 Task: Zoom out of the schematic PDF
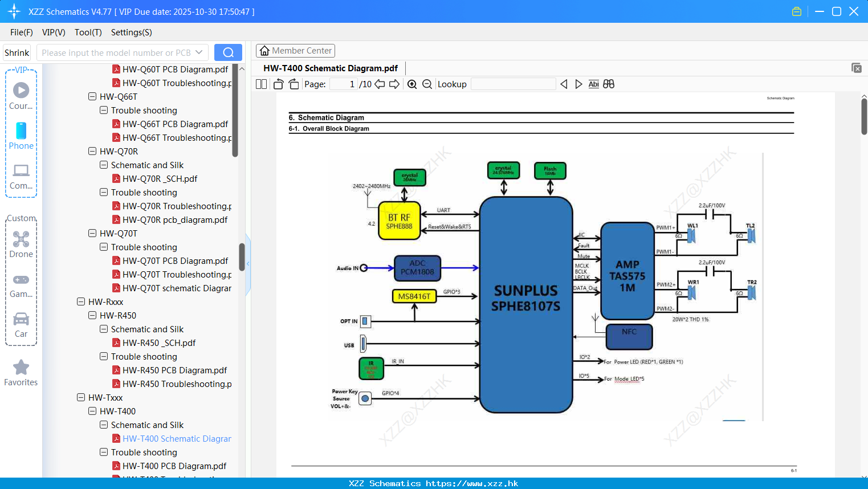coord(427,84)
